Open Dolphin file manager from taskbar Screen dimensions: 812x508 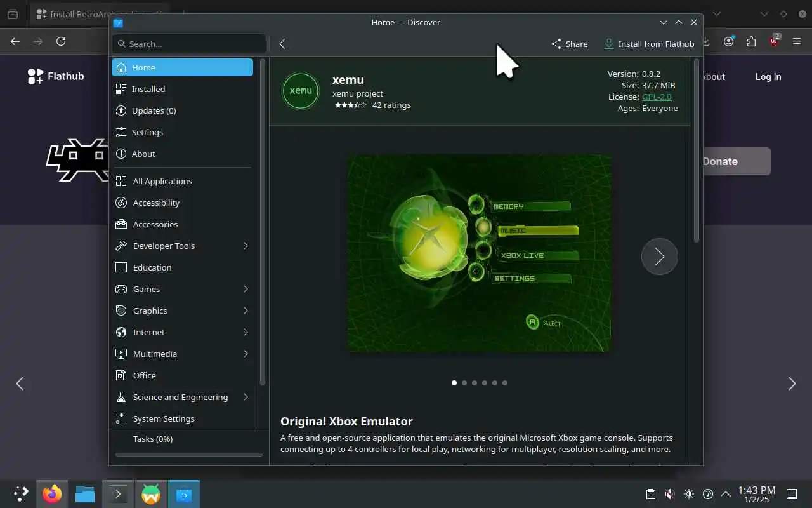(x=85, y=494)
